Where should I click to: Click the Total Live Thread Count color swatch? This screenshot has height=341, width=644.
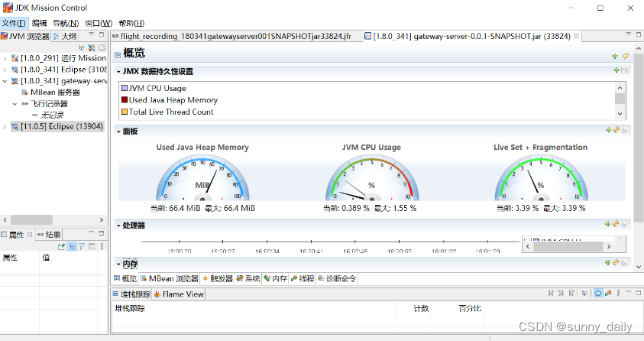coord(125,112)
